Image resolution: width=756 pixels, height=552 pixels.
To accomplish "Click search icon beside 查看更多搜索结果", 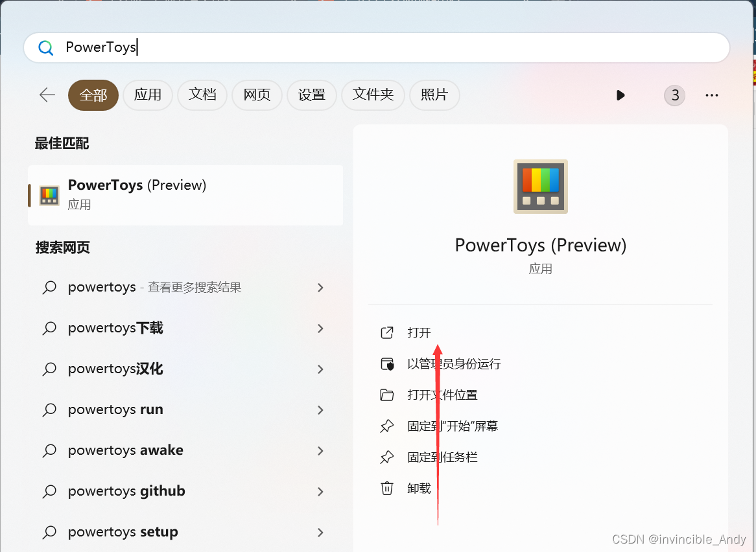I will 49,288.
